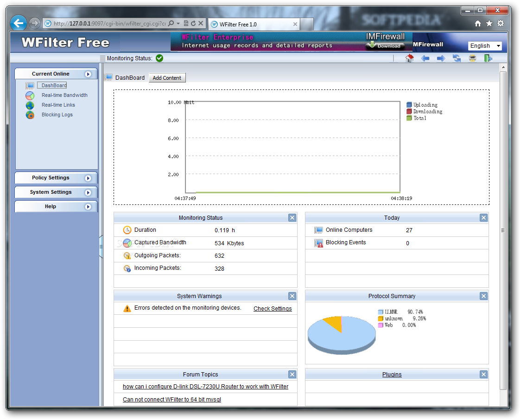
Task: Close the System Warnings panel
Action: (292, 296)
